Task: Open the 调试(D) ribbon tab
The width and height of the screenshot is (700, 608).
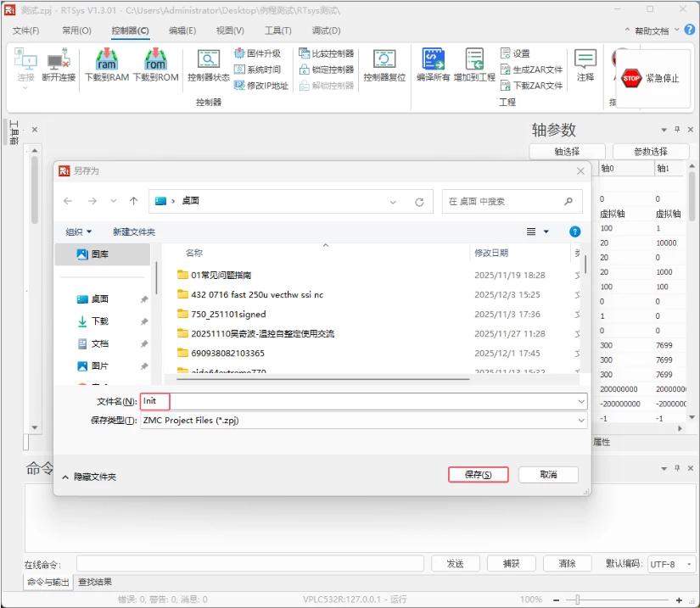Action: click(326, 31)
